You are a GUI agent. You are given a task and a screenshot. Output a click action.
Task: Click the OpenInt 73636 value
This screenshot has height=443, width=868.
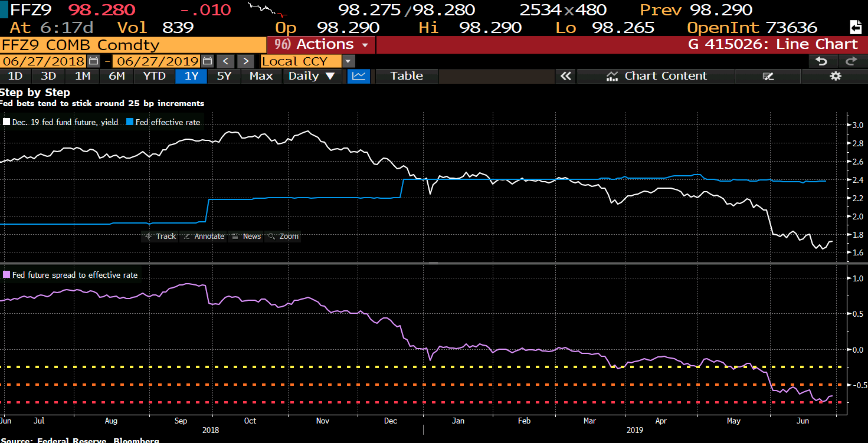tap(791, 28)
